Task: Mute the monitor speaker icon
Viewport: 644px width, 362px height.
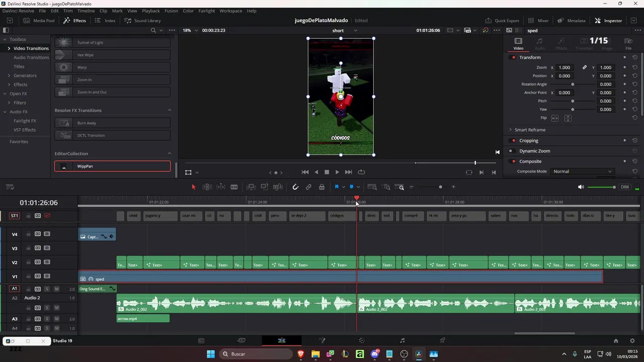Action: (x=581, y=187)
